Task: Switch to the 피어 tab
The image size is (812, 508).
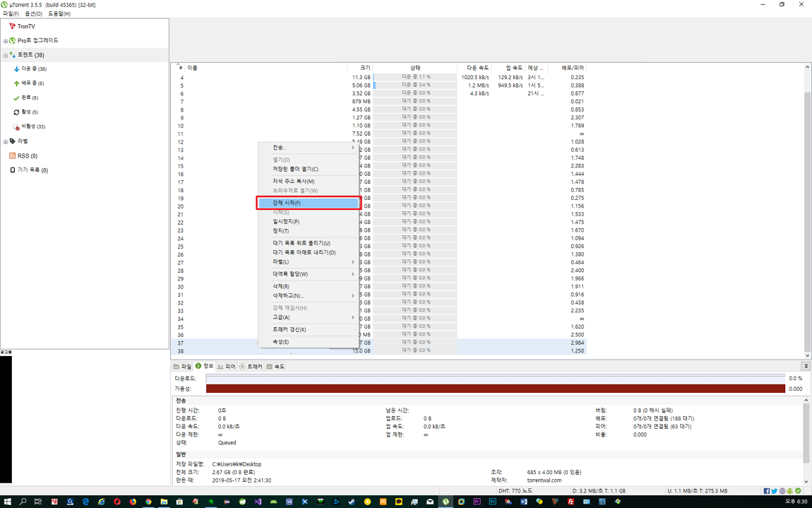Action: coord(227,367)
